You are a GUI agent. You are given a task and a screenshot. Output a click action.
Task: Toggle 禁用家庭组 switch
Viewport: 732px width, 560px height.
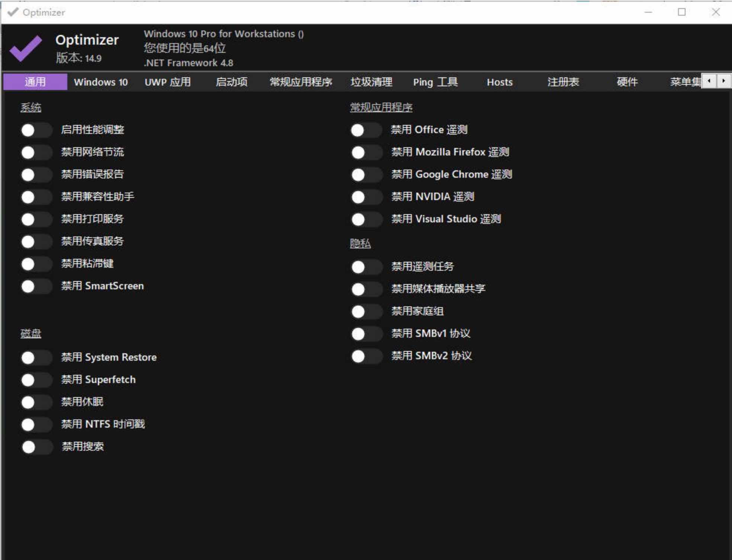click(366, 312)
